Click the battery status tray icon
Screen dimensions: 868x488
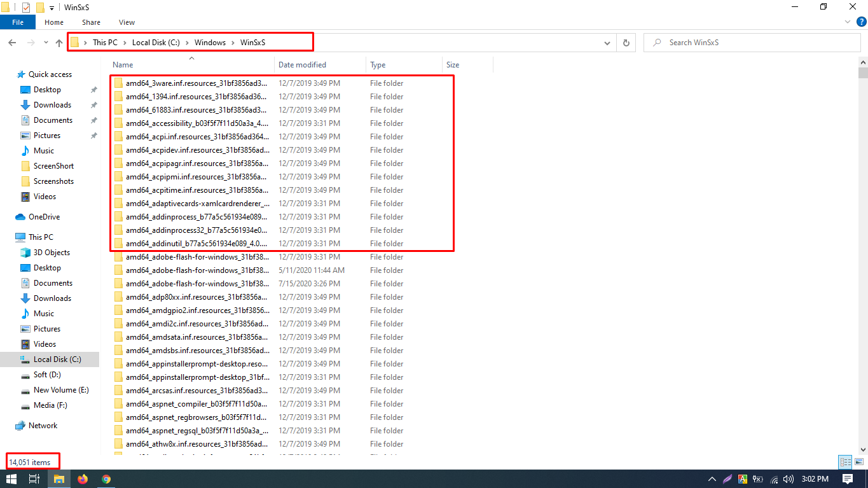point(757,479)
